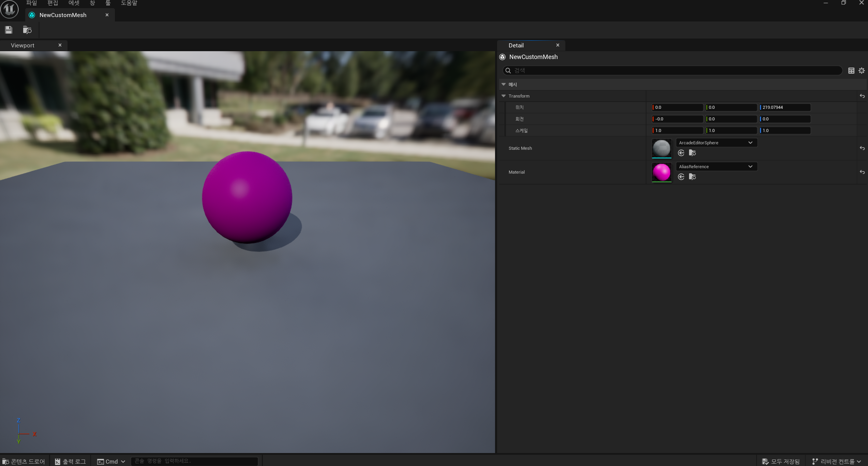Reset Material to default value
868x466 pixels.
point(862,172)
